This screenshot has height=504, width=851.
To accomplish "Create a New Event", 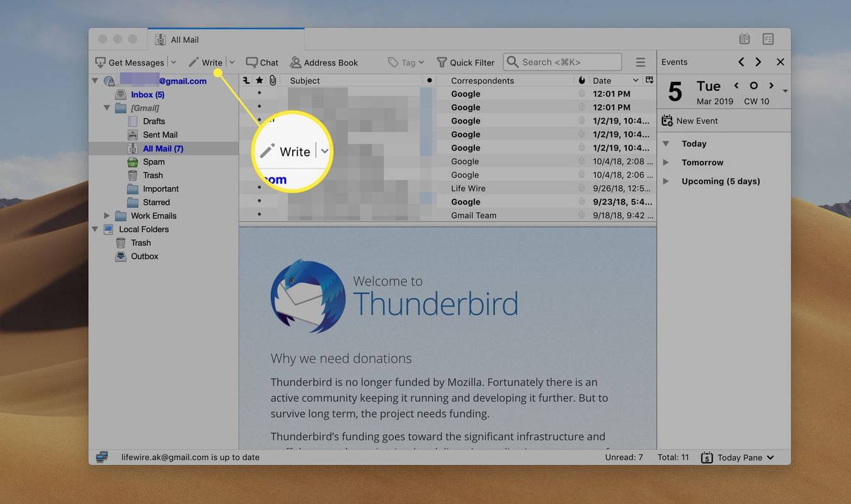I will click(x=690, y=120).
